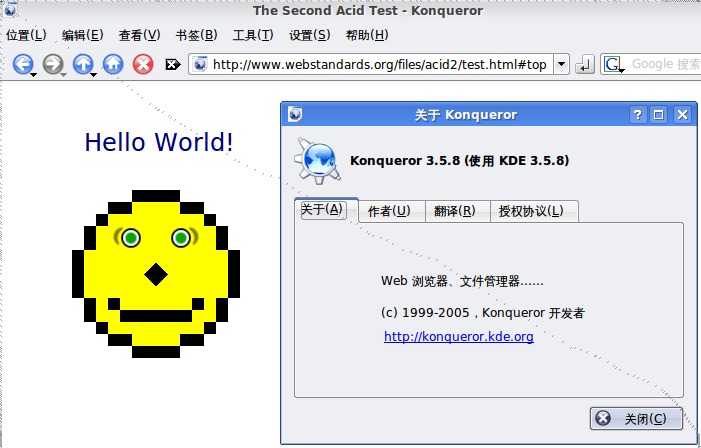Viewport: 701px width, 448px height.
Task: Click into the URL address field
Action: pos(379,64)
